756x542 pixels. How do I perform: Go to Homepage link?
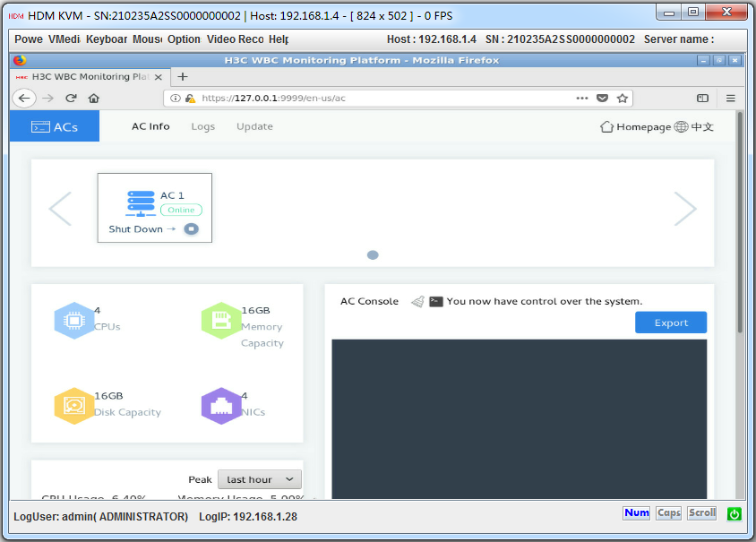[635, 127]
